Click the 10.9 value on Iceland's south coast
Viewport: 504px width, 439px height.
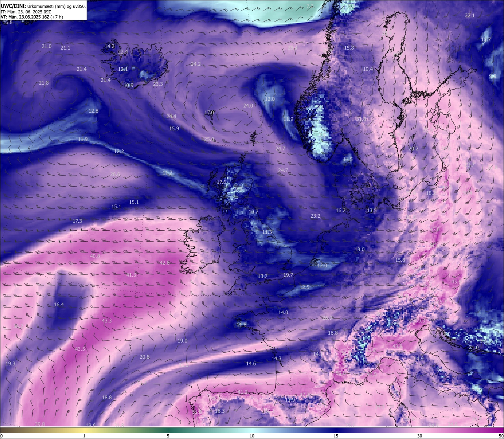tap(128, 85)
